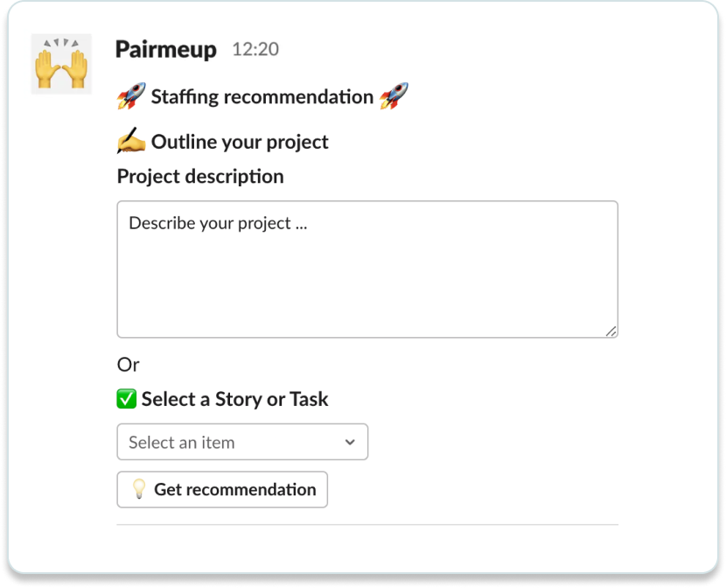
Task: Click the rocket emoji after Staffing recommendation
Action: [394, 96]
